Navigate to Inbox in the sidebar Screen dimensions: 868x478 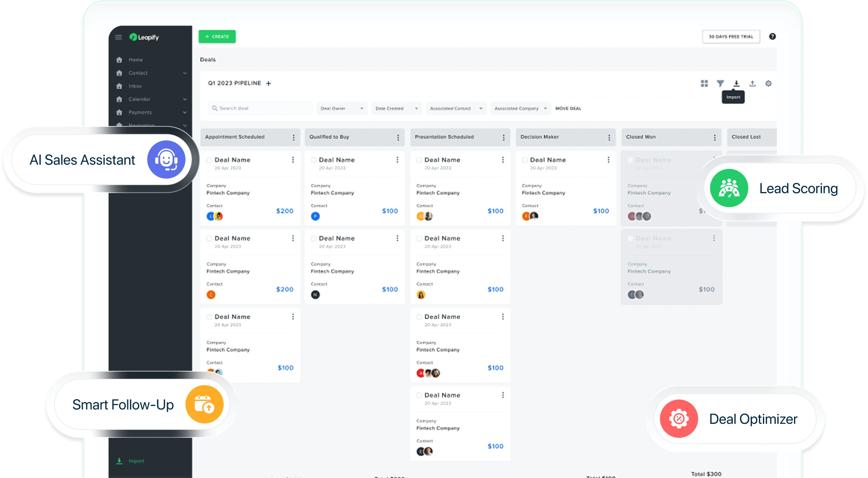tap(135, 86)
